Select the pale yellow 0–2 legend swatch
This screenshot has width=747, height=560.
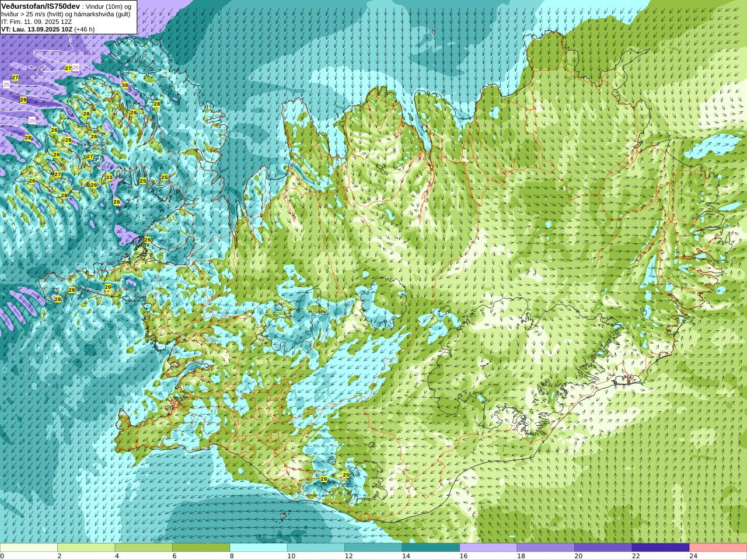point(29,548)
